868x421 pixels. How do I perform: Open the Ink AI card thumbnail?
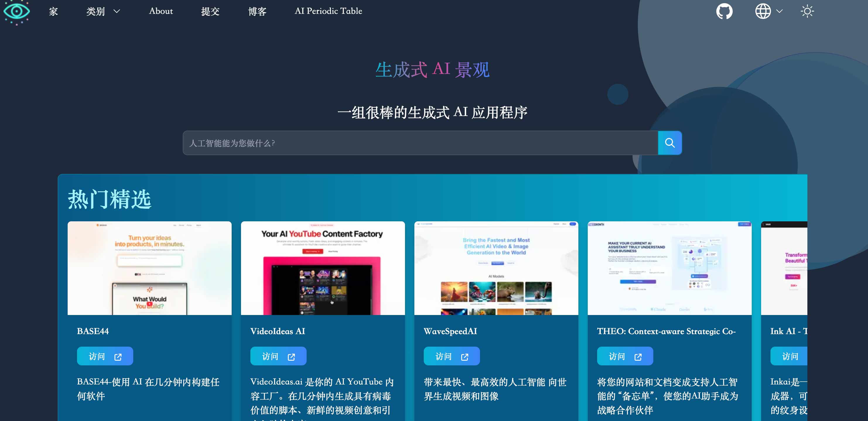[784, 268]
